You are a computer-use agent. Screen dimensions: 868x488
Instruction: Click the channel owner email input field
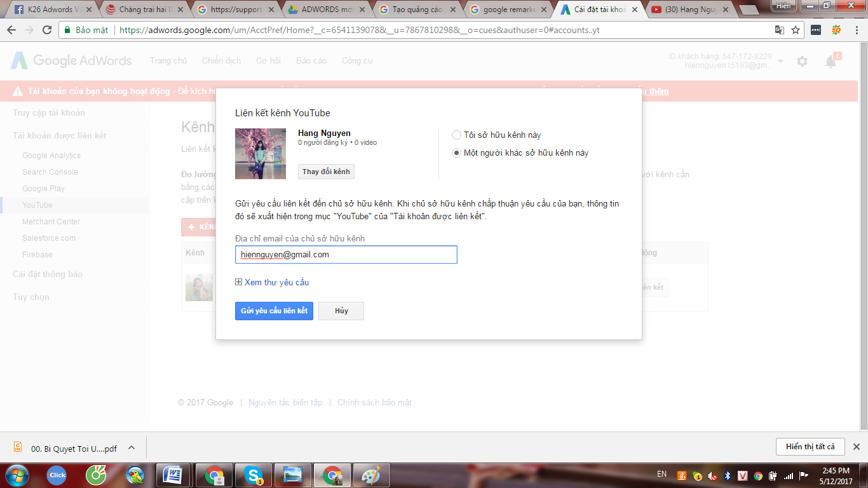346,255
